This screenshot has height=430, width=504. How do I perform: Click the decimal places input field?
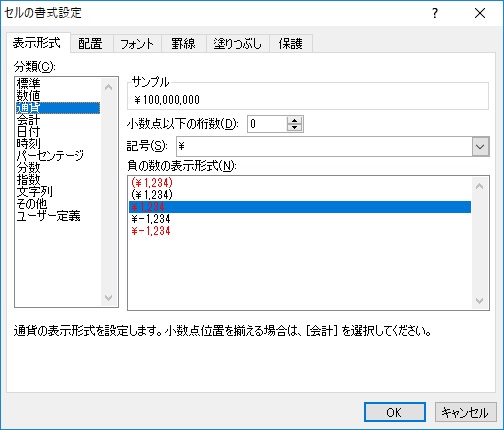coord(267,124)
